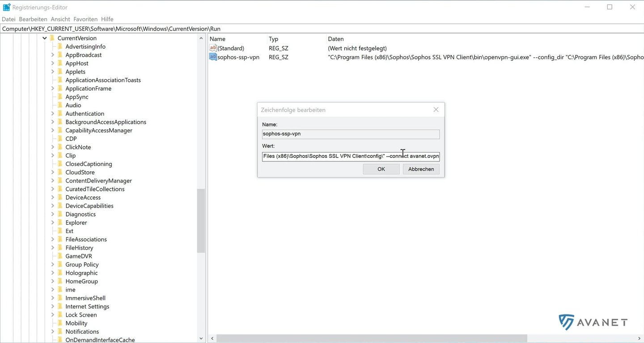Select the FileHistory key

[79, 248]
